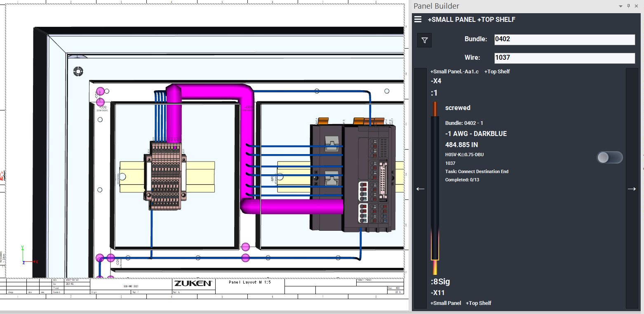Close the Panel Builder pane
644x314 pixels.
(637, 6)
